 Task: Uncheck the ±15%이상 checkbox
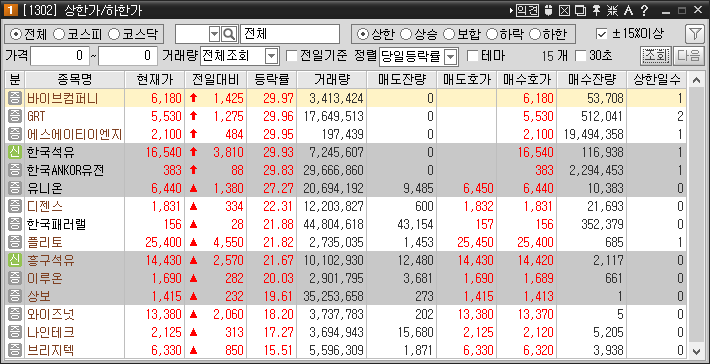pyautogui.click(x=601, y=34)
